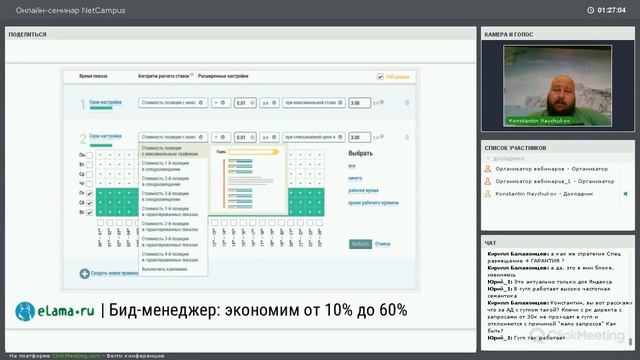640x360 pixels.
Task: Delete rule 2 with trash icon
Action: (x=407, y=137)
